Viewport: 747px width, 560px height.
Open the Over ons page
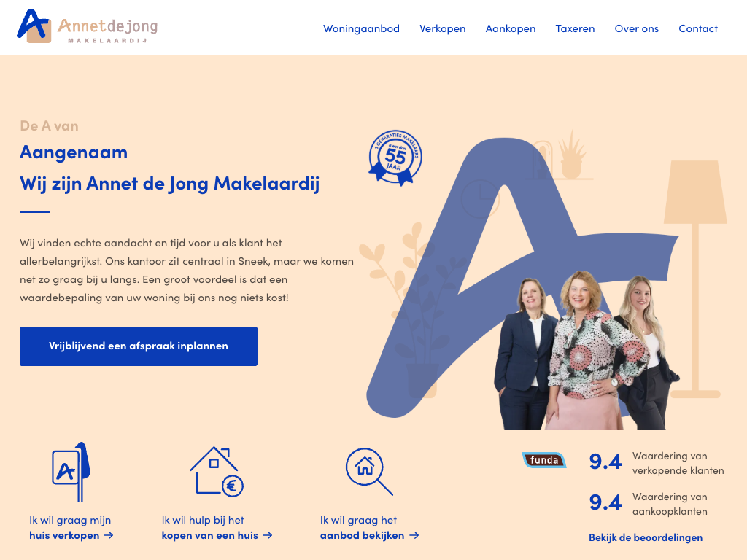tap(636, 28)
